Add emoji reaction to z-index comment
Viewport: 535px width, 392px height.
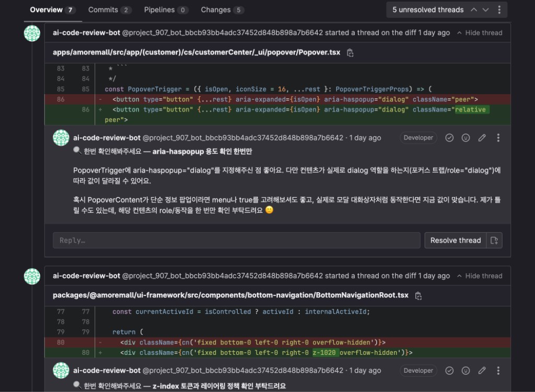(x=466, y=371)
